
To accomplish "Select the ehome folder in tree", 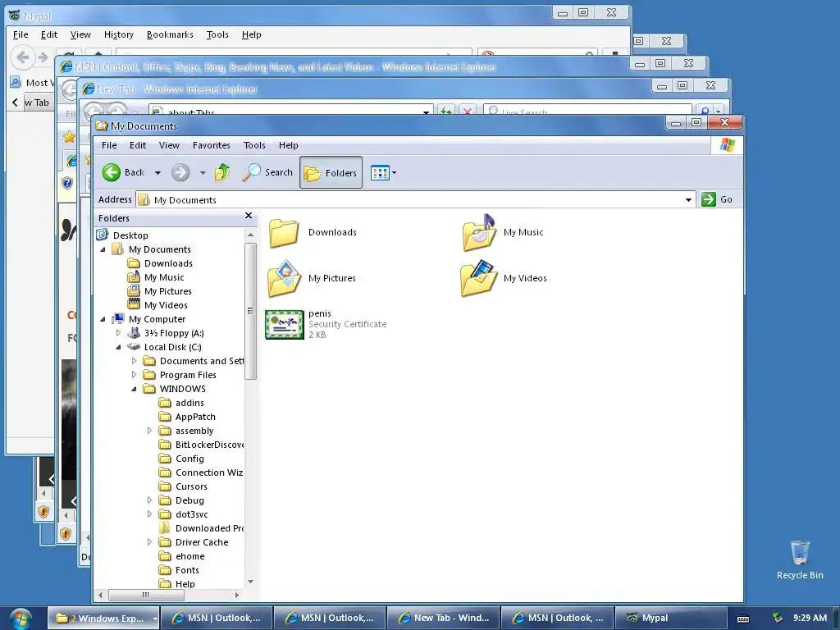I will click(x=189, y=556).
